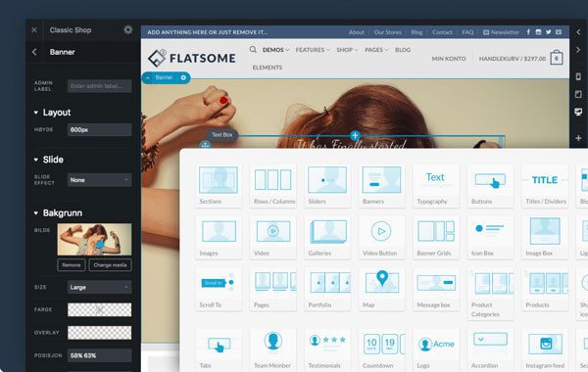The width and height of the screenshot is (588, 372).
Task: Switch to desktop preview icon
Action: click(x=578, y=112)
